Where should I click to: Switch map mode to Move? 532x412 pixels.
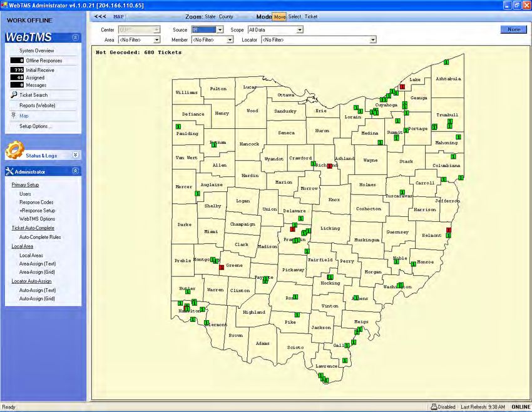[x=280, y=17]
